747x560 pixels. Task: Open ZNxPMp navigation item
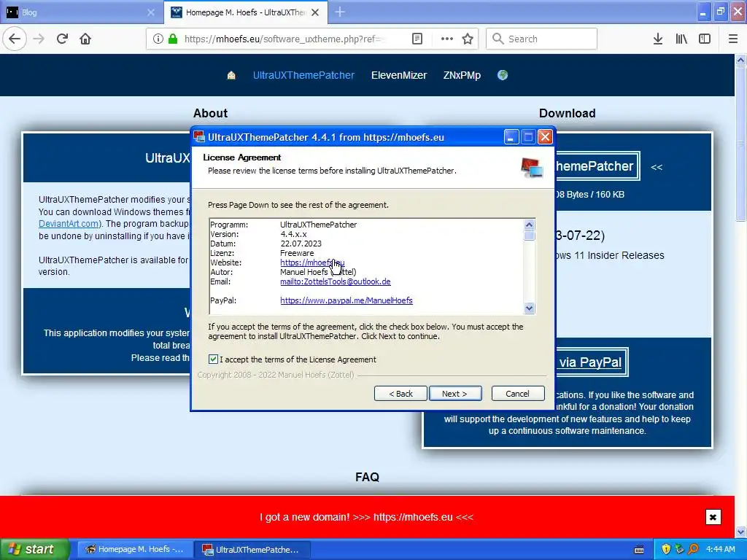pos(462,75)
